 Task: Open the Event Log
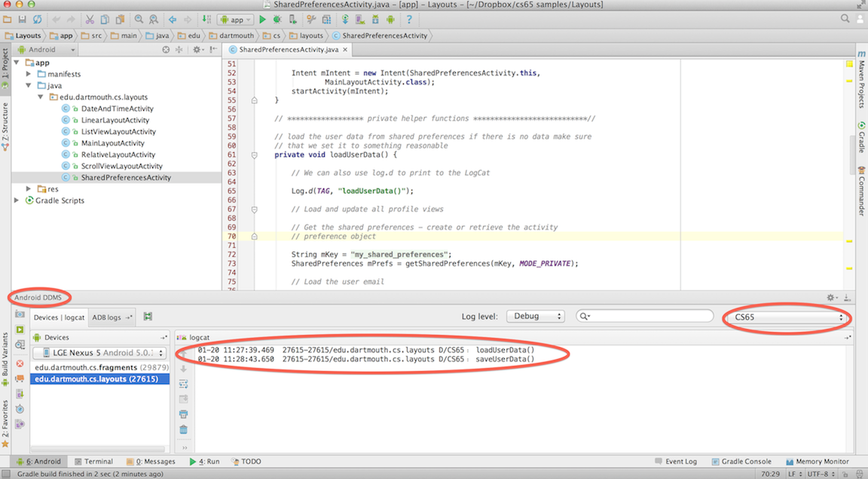(x=675, y=461)
